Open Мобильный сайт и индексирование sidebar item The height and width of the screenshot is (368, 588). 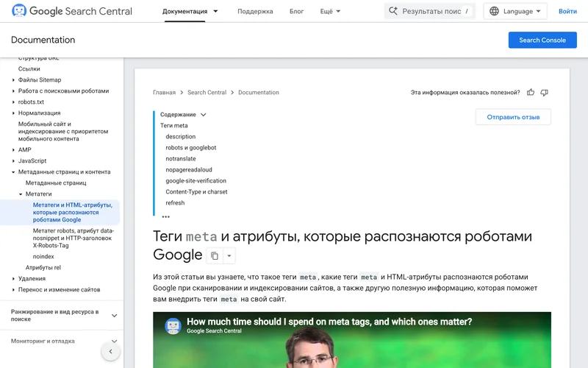tap(63, 132)
